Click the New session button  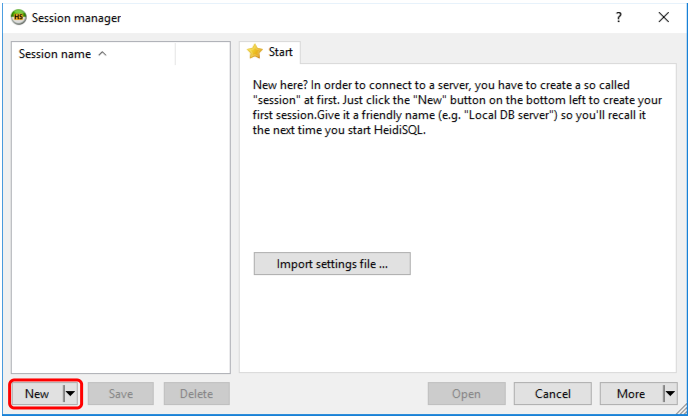click(x=37, y=393)
